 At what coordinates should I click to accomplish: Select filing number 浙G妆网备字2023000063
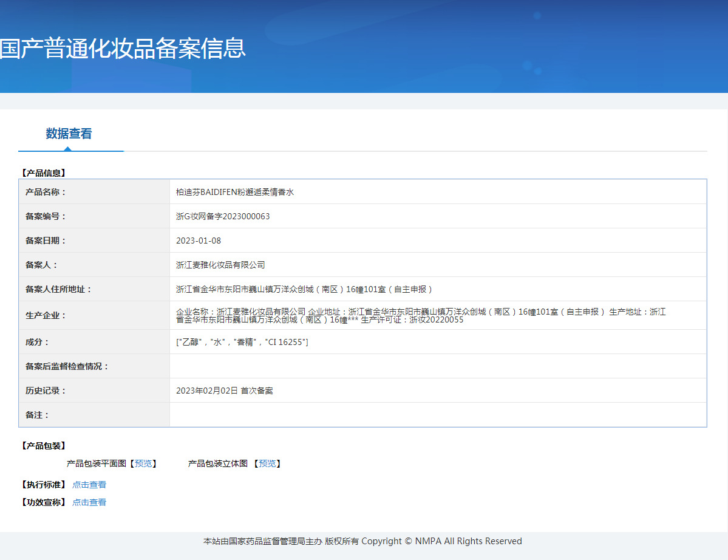click(223, 216)
